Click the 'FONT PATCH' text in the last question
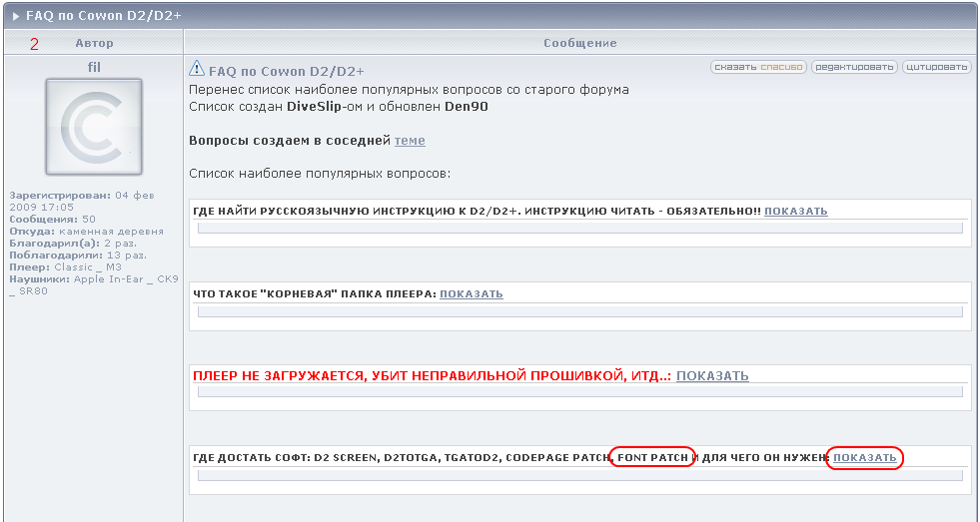980x522 pixels. (652, 458)
